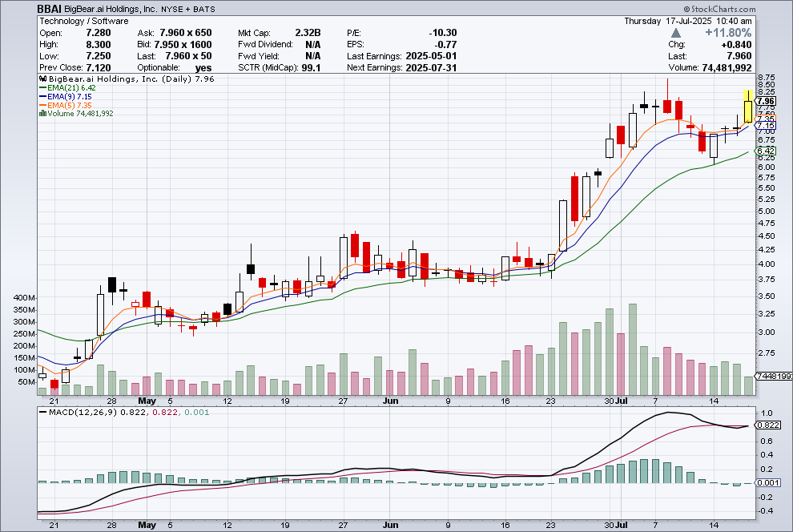Click the +11.80% percent change
The image size is (793, 532).
coord(728,33)
